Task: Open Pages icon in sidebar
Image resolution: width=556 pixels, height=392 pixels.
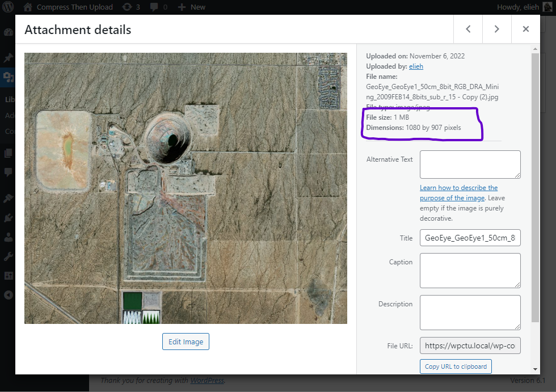Action: click(8, 153)
